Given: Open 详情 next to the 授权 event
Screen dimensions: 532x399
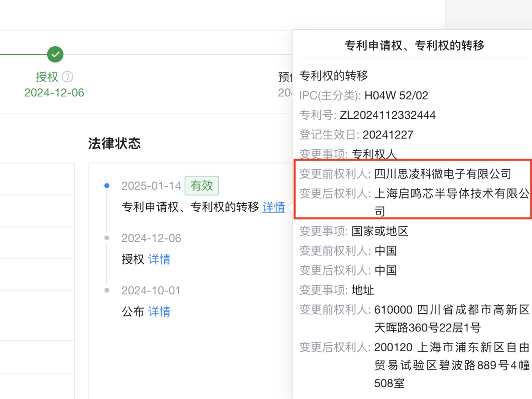Looking at the screenshot, I should [x=159, y=259].
